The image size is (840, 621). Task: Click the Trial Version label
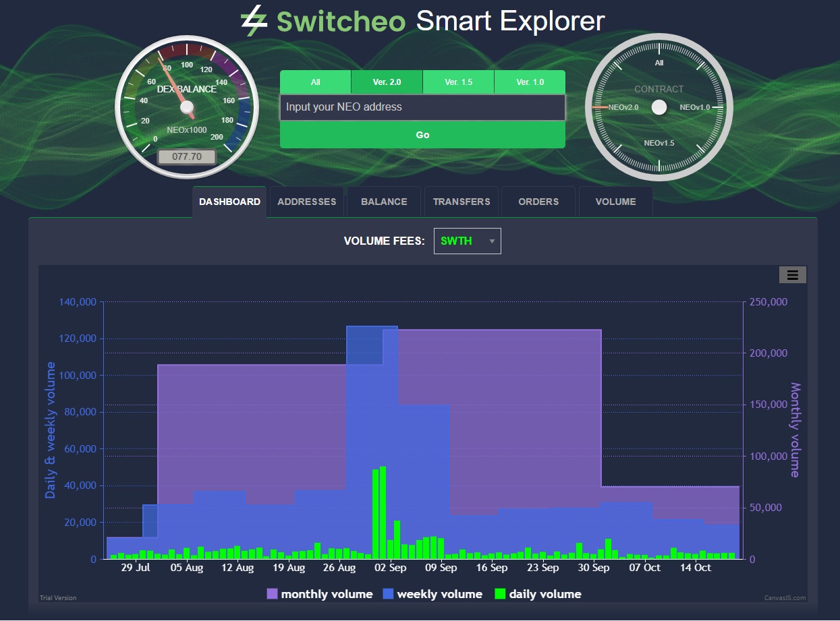click(58, 598)
